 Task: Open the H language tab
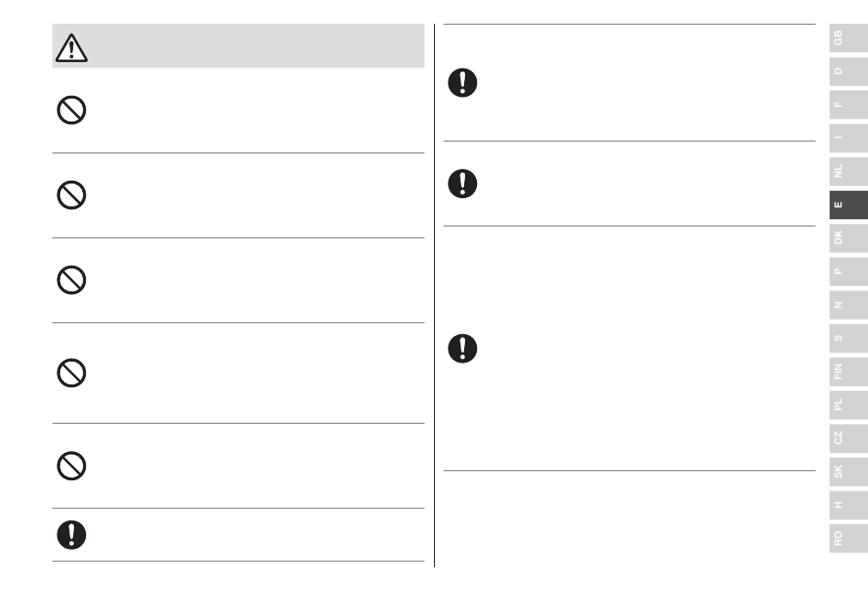tap(849, 505)
